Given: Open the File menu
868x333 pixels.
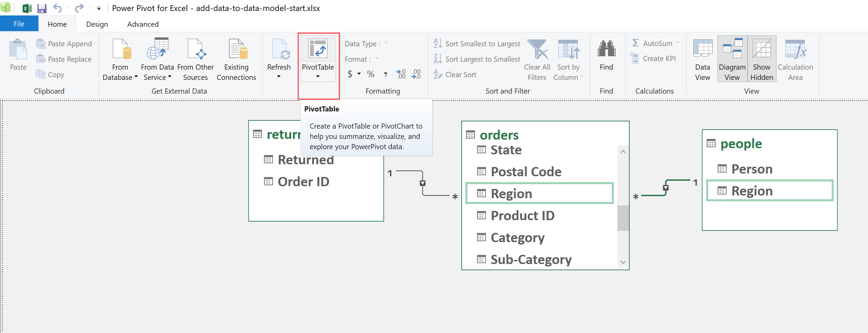Looking at the screenshot, I should [19, 24].
